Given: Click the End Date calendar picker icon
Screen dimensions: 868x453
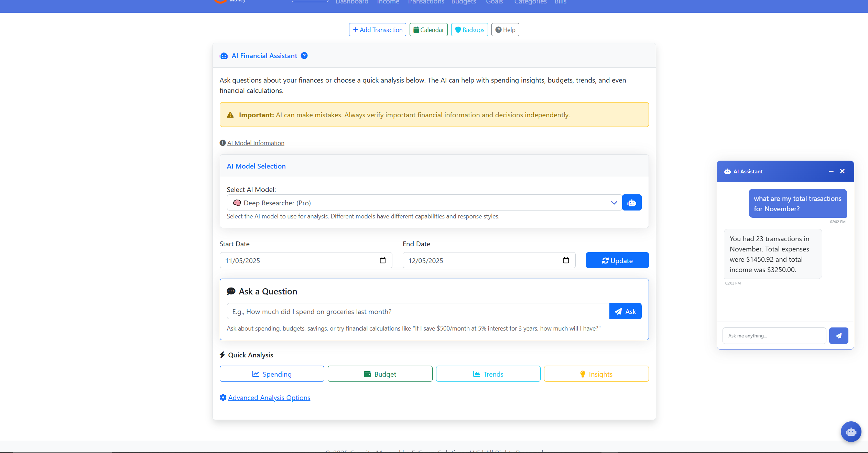Looking at the screenshot, I should coord(566,260).
